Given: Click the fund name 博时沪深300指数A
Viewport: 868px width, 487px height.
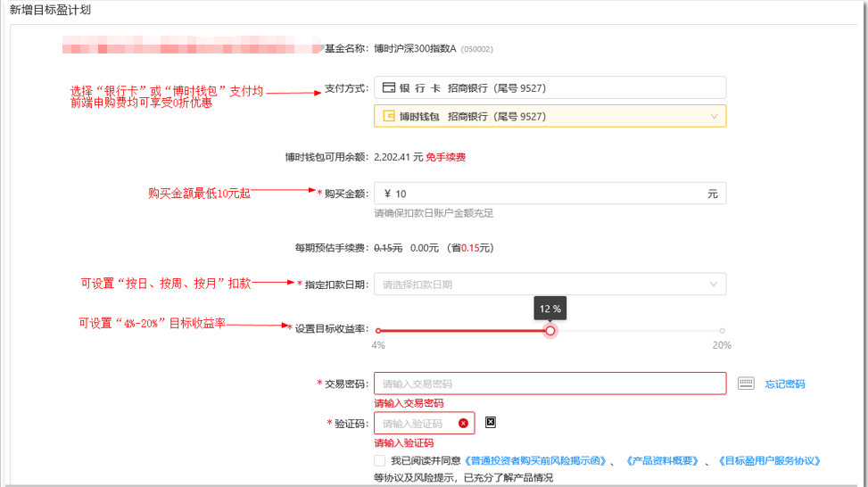Looking at the screenshot, I should click(415, 49).
